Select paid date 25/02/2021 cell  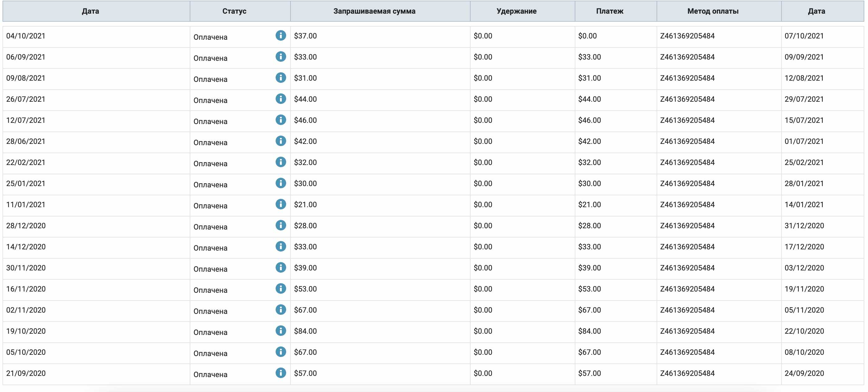pos(822,163)
